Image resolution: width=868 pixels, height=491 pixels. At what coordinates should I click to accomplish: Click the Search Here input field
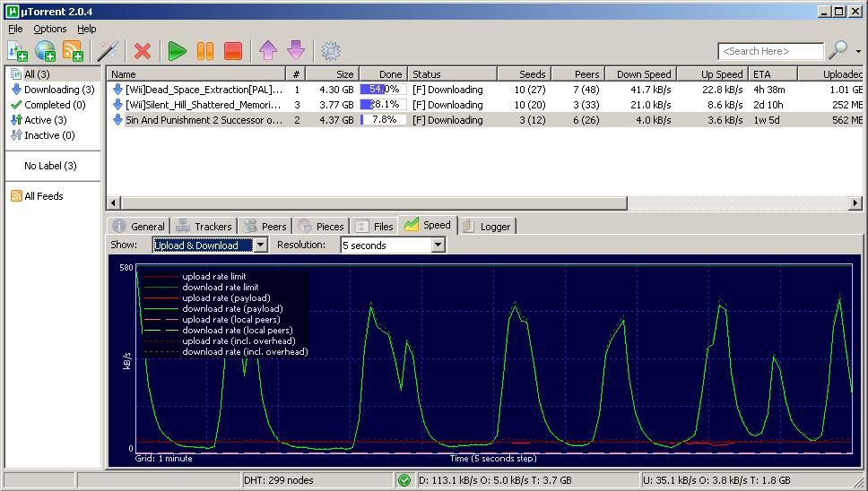(x=770, y=51)
